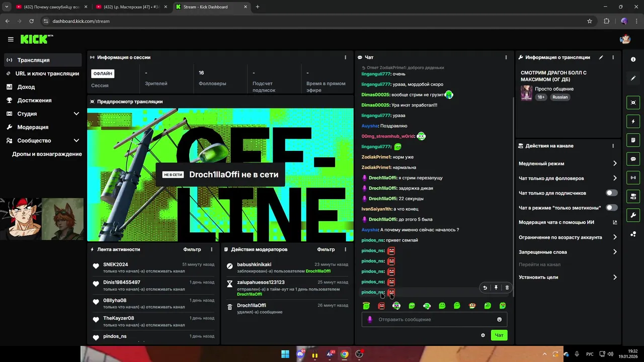The image size is (644, 362).
Task: Click the camera layout icon in the right sidebar
Action: 633,196
